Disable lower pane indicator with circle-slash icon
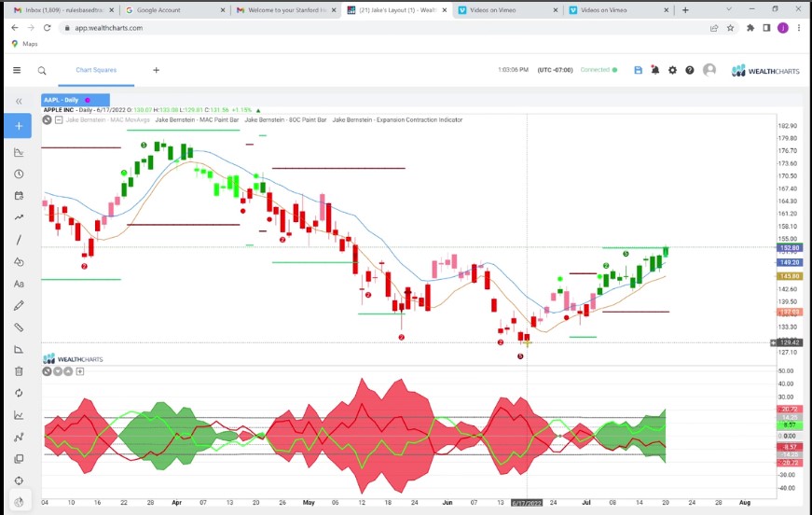The image size is (812, 515). tap(48, 371)
